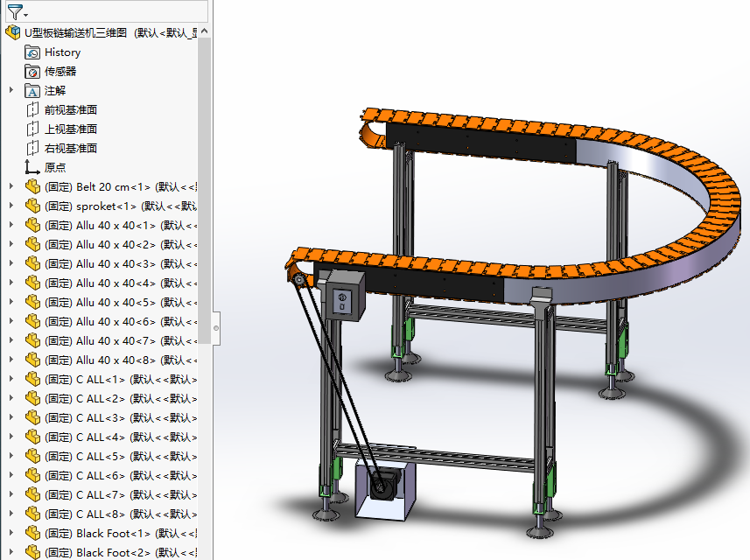This screenshot has width=750, height=560.
Task: Select the 上视基准面 plane icon
Action: [32, 129]
